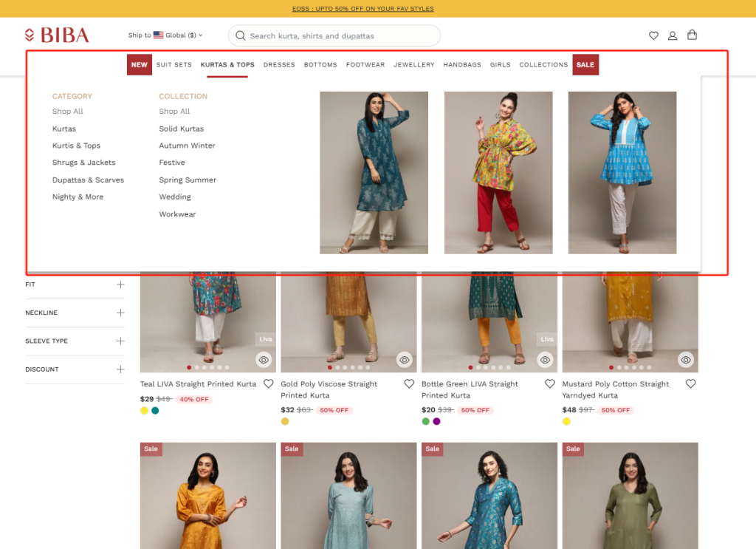The image size is (756, 549).
Task: Open quick view eye icon on Teal LIVA kurta
Action: click(x=264, y=360)
